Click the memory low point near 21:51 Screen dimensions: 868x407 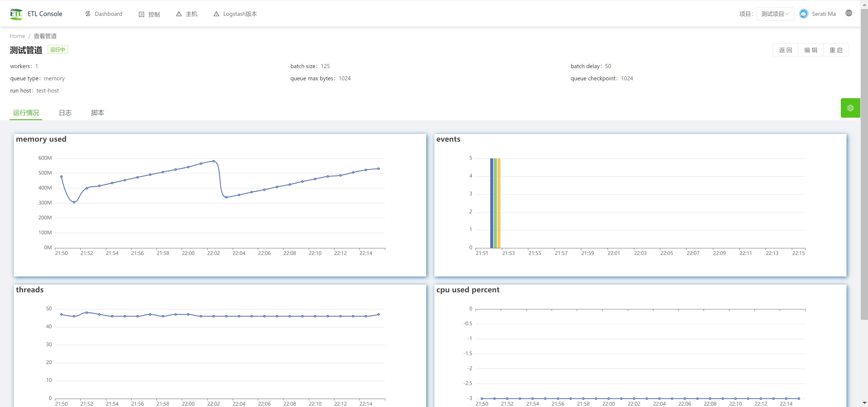74,202
